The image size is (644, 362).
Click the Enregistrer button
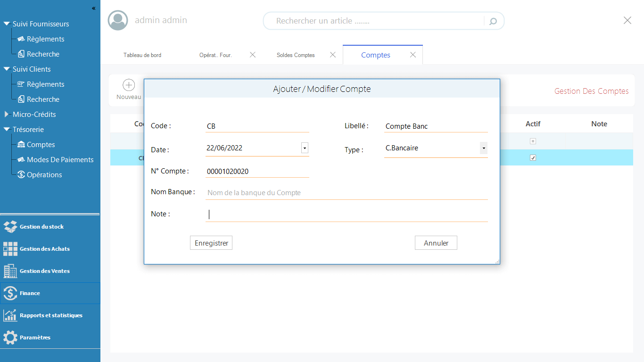[211, 243]
